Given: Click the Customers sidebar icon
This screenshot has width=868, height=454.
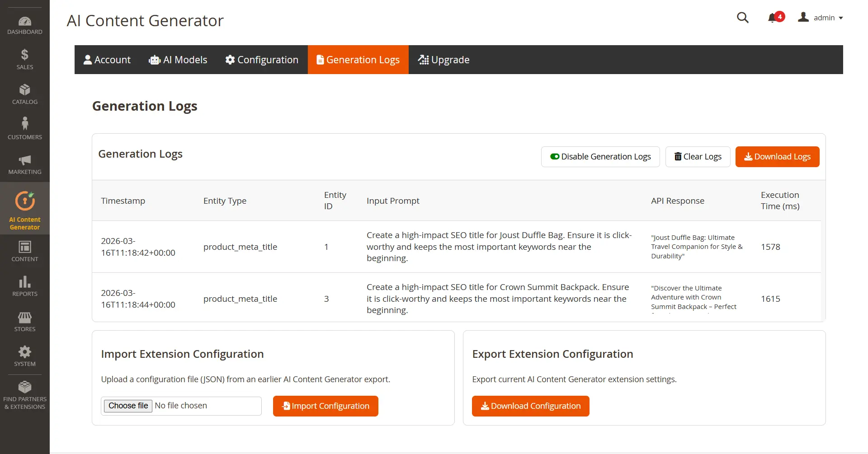Looking at the screenshot, I should pyautogui.click(x=25, y=128).
